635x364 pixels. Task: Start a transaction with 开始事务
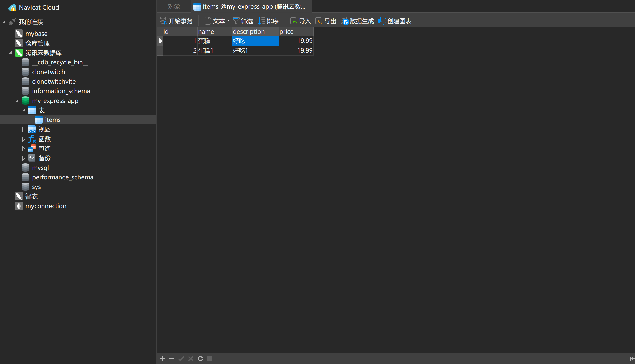(x=176, y=21)
